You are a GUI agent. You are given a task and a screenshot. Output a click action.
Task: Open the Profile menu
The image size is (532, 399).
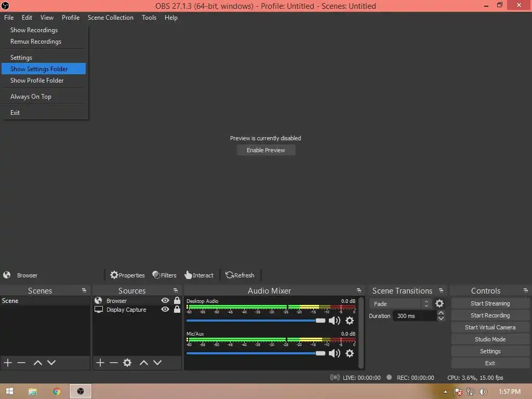click(71, 17)
